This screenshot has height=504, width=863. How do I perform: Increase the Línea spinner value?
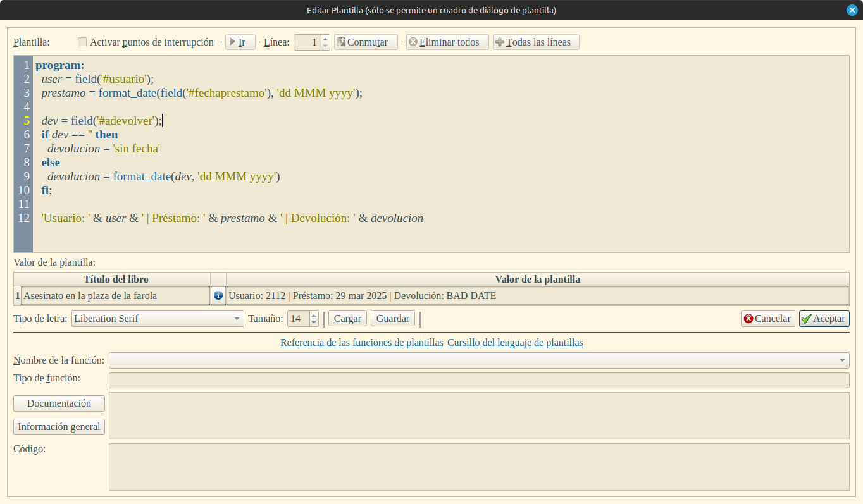pos(325,39)
